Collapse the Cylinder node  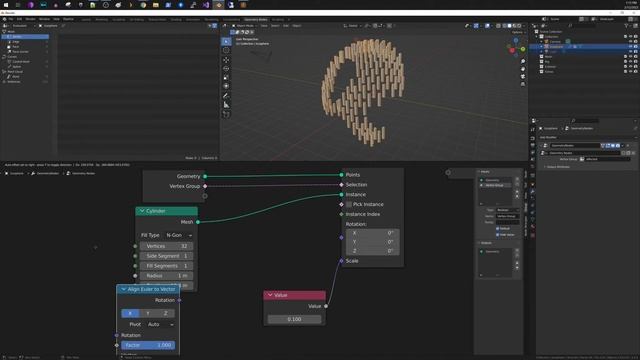point(142,211)
